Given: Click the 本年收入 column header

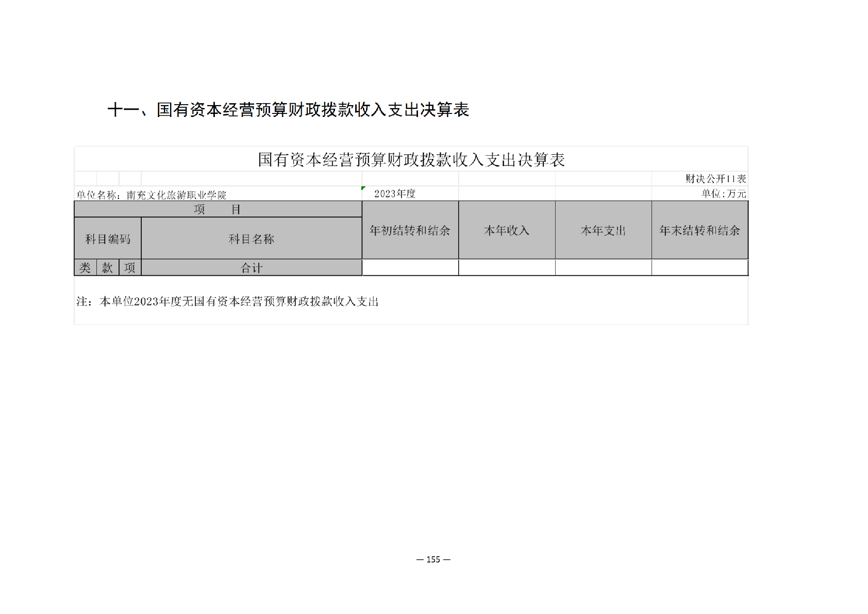Looking at the screenshot, I should pos(507,230).
